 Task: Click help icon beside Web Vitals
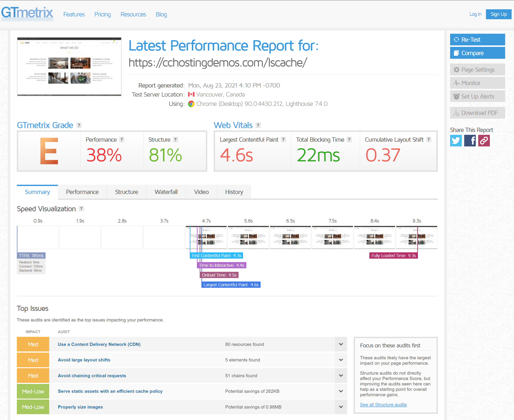pyautogui.click(x=258, y=125)
